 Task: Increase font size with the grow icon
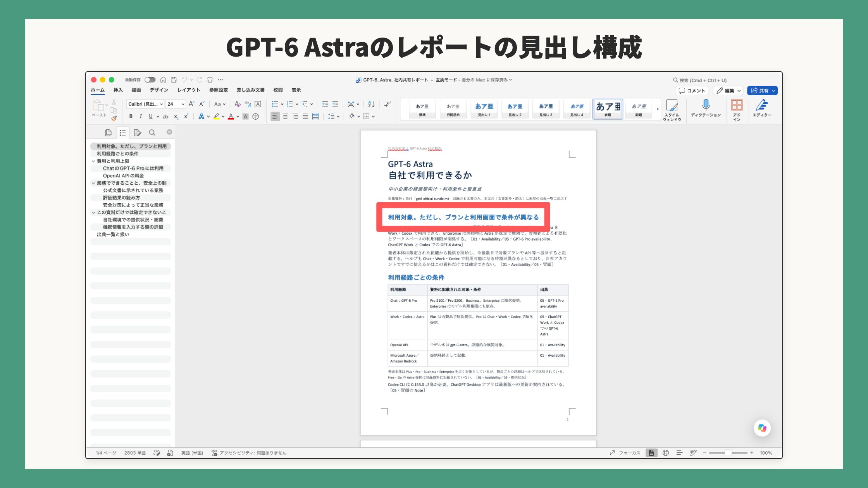(x=191, y=104)
